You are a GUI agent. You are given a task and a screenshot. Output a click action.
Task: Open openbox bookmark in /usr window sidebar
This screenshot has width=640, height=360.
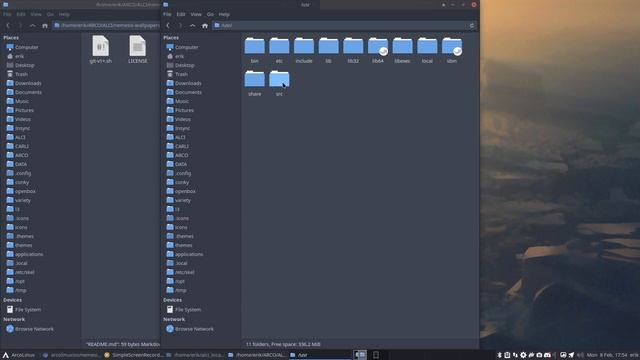[x=181, y=191]
